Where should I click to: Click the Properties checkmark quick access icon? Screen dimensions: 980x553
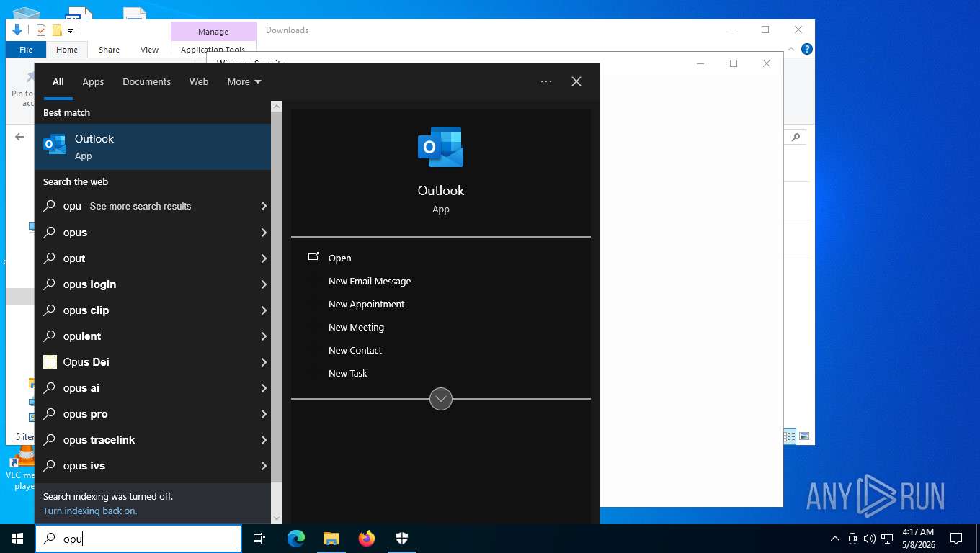click(x=41, y=30)
